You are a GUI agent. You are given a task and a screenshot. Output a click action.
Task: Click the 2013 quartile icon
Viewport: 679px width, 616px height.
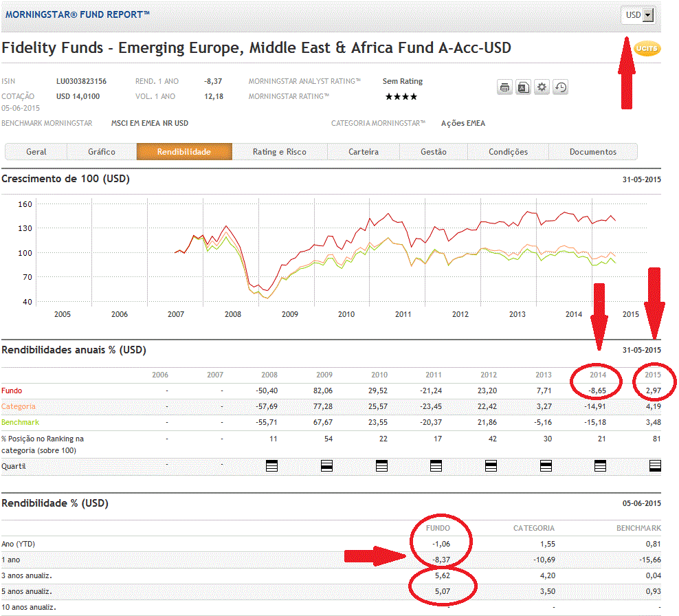[x=546, y=466]
